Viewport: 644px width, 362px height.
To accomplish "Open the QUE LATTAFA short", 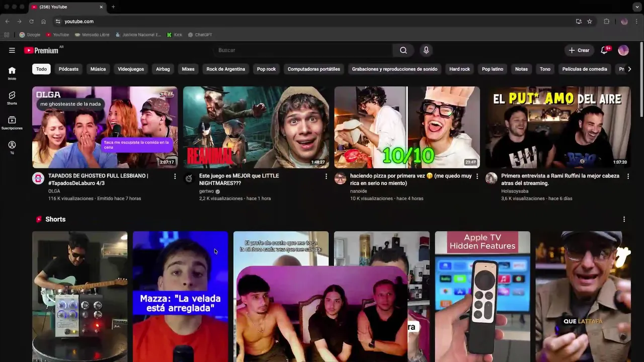I will 583,297.
